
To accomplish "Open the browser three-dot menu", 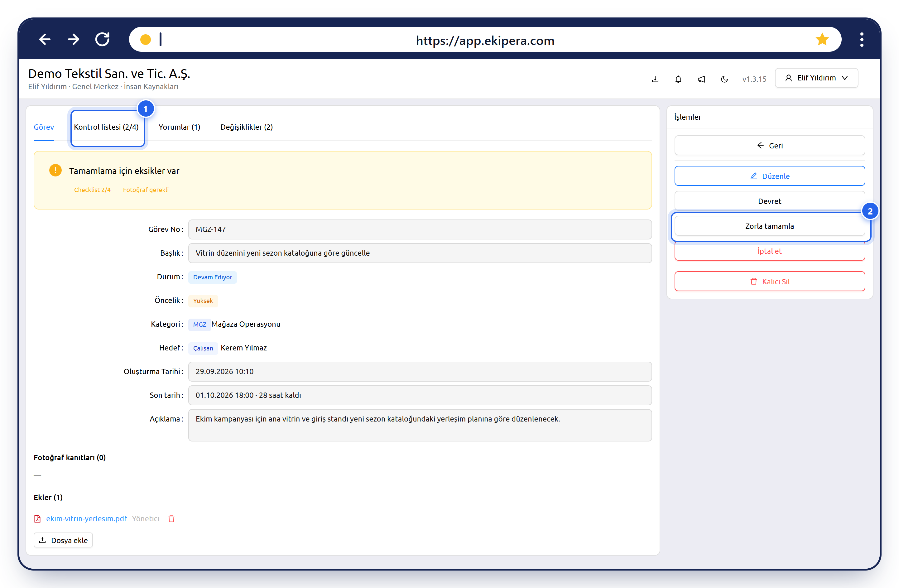I will click(x=862, y=40).
